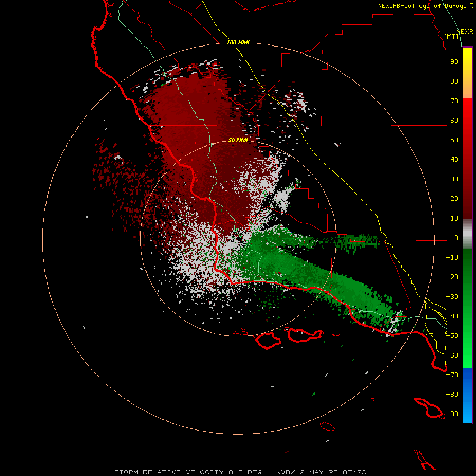Click the "[KT]" units label
Screen dimensions: 476x476
tap(452, 36)
